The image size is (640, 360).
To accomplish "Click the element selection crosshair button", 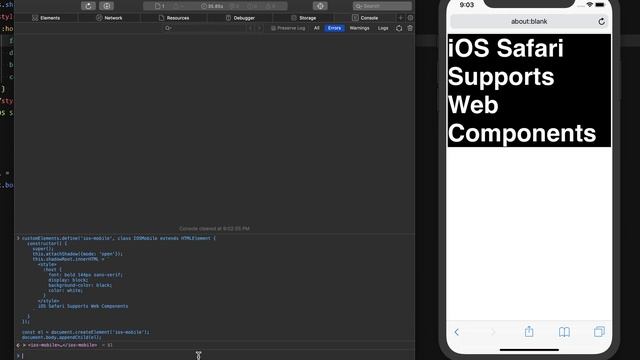I will [320, 6].
